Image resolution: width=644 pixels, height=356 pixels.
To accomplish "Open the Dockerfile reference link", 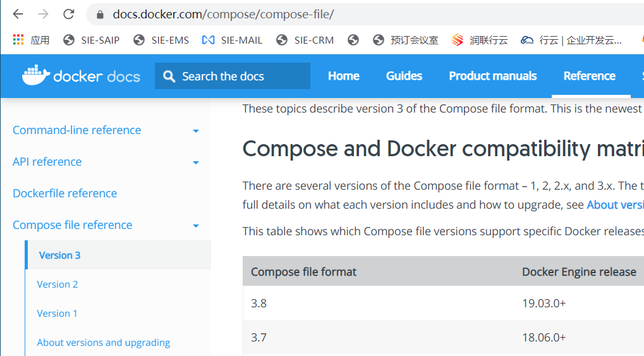I will (64, 193).
